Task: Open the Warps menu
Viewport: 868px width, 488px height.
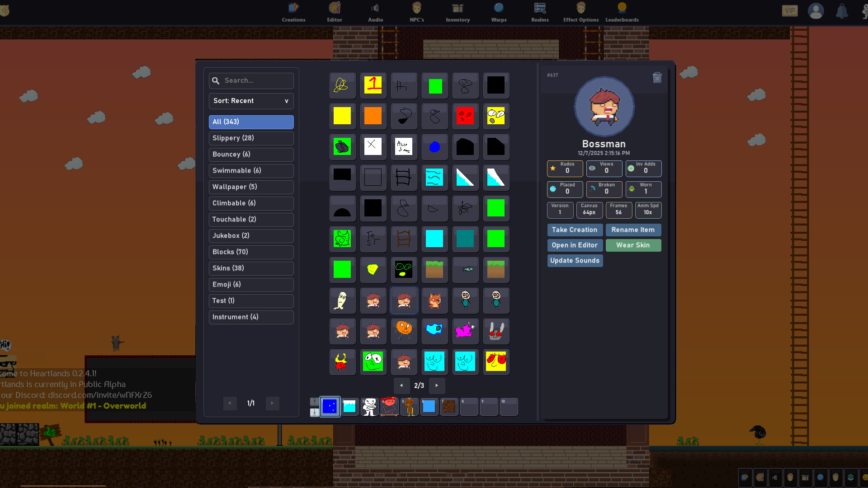Action: pyautogui.click(x=499, y=12)
